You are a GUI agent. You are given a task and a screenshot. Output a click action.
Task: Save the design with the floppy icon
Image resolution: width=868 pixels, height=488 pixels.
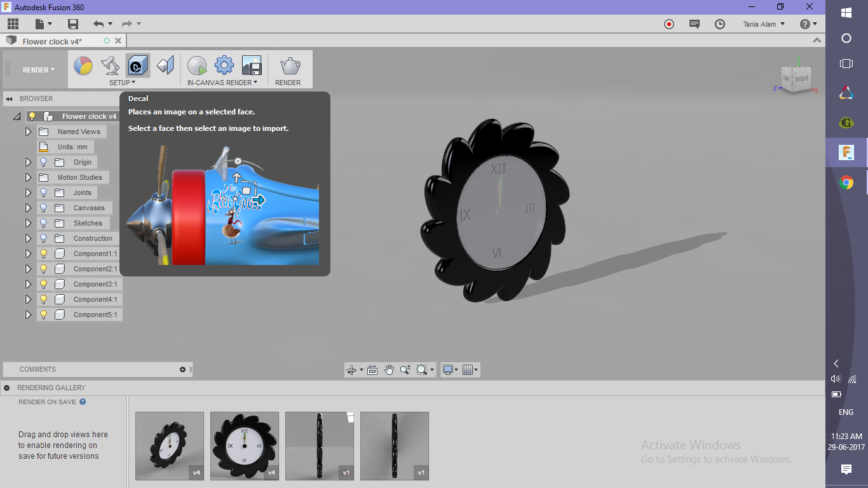click(x=73, y=24)
